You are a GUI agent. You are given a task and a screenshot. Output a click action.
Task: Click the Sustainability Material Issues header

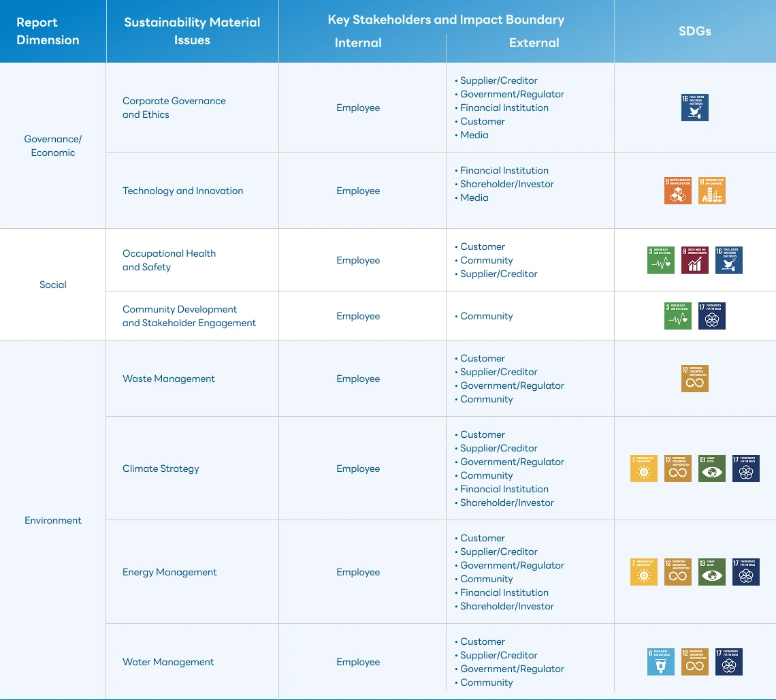click(x=192, y=31)
